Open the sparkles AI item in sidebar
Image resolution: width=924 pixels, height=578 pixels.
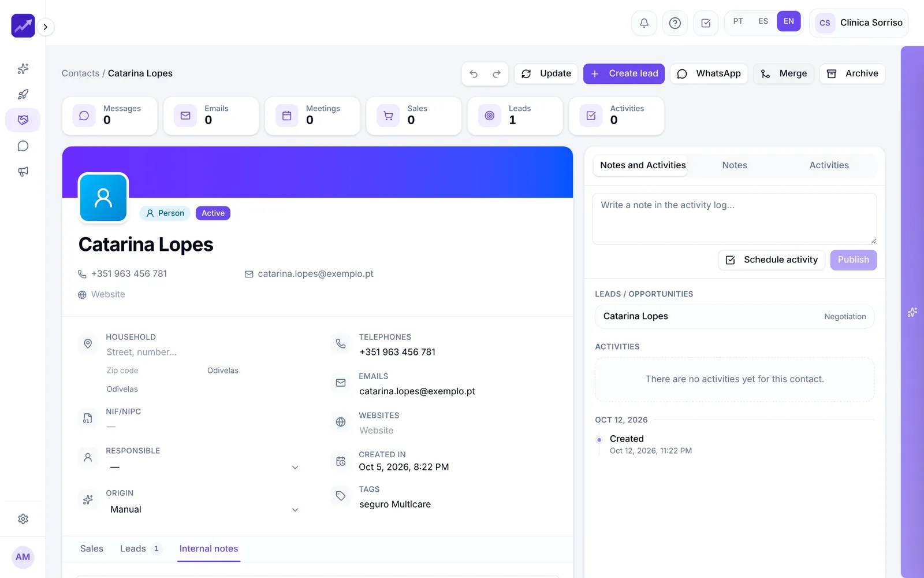pyautogui.click(x=23, y=69)
